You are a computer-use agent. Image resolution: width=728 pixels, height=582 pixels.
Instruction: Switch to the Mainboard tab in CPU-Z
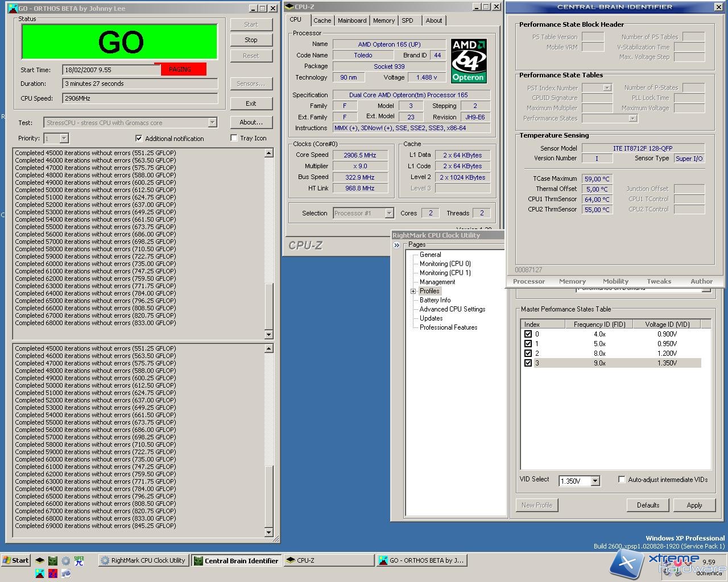(x=352, y=20)
